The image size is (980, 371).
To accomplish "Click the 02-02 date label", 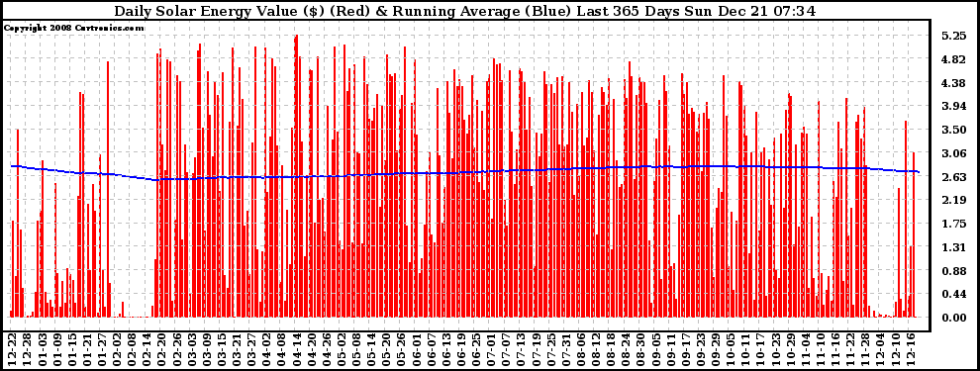I will 118,349.
